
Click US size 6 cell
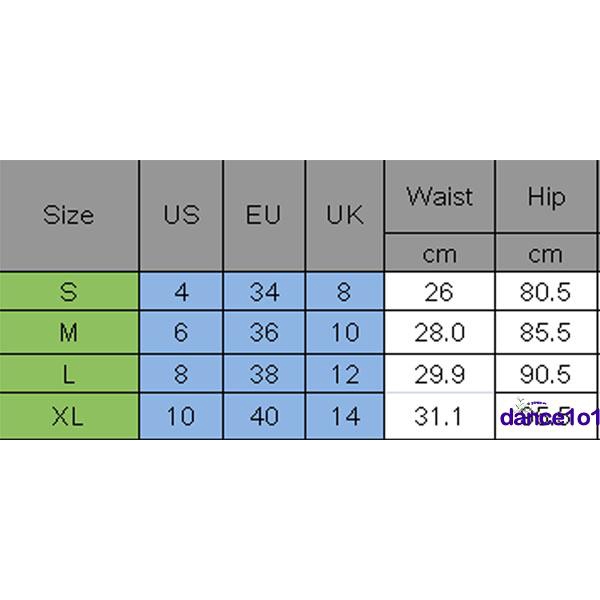(x=181, y=332)
